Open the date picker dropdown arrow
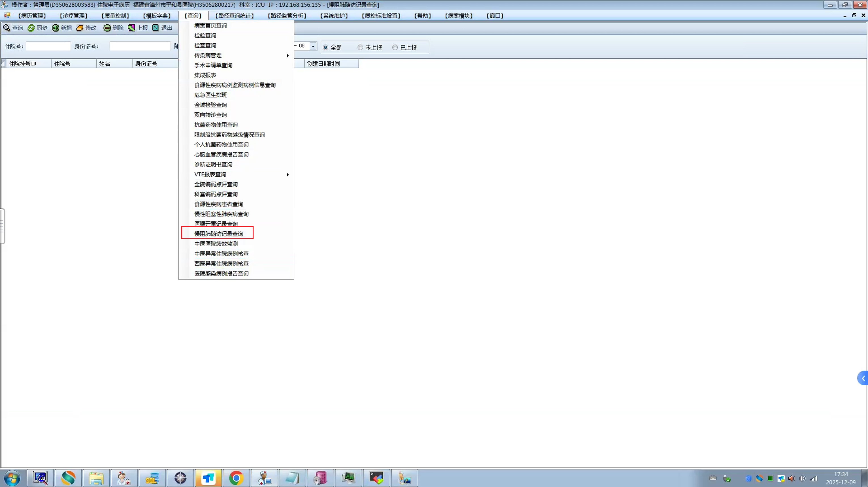Screen dimensions: 868x487 313,46
